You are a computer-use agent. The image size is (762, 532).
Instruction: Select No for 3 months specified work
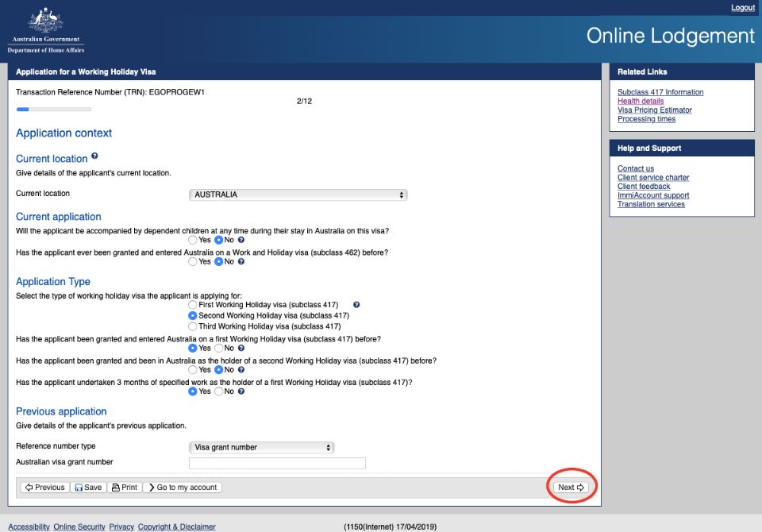click(x=219, y=391)
